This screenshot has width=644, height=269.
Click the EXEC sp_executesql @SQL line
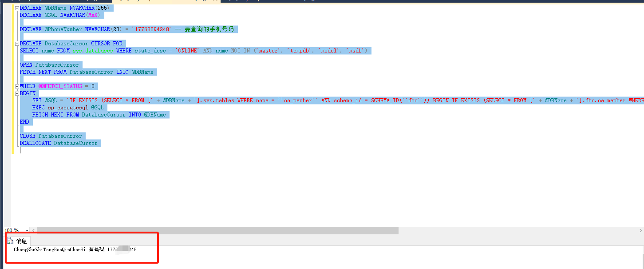click(x=68, y=108)
